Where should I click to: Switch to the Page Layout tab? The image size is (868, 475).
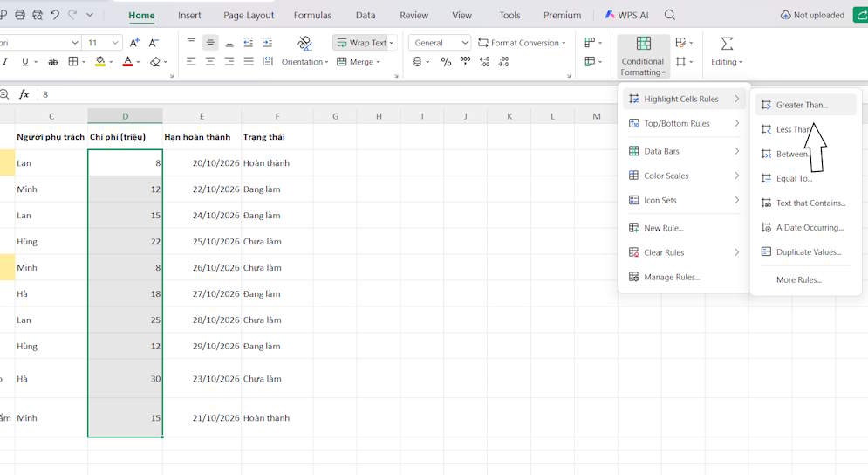coord(249,16)
